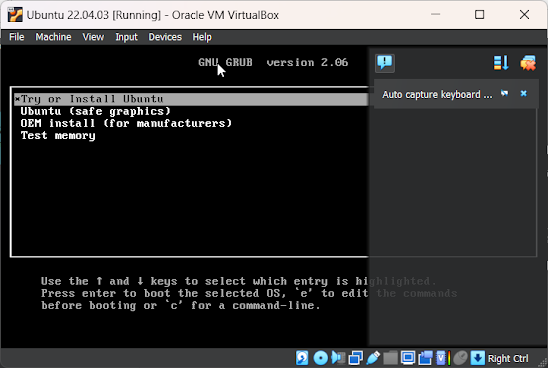Viewport: 548px width, 368px height.
Task: Dismiss the Auto capture keyboard notification
Action: (x=523, y=93)
